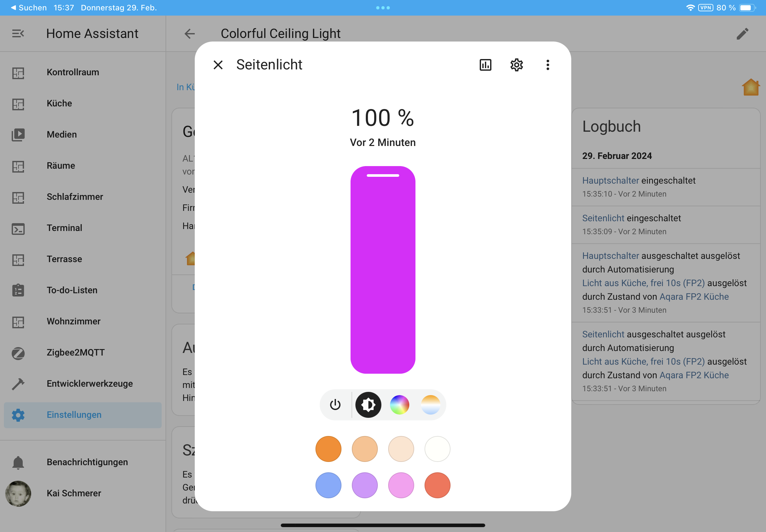Open Zigbee2MQTT in sidebar
This screenshot has width=766, height=532.
(75, 352)
